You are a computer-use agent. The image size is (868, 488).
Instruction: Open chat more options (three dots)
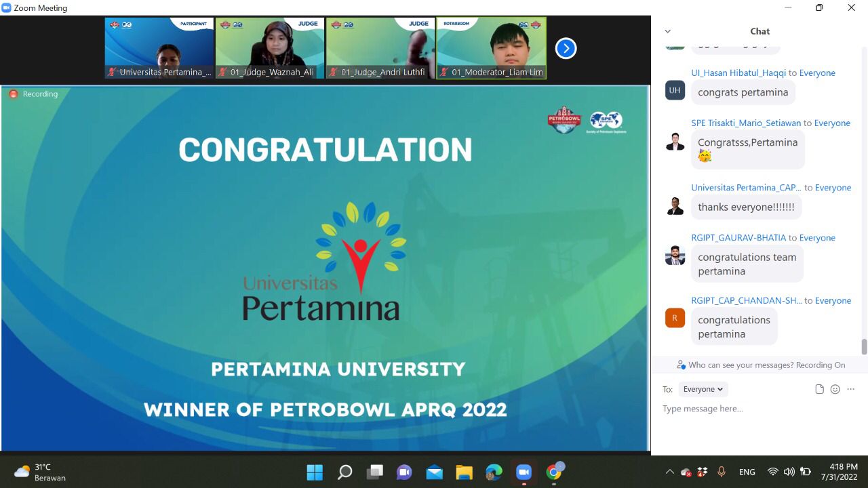pyautogui.click(x=850, y=389)
